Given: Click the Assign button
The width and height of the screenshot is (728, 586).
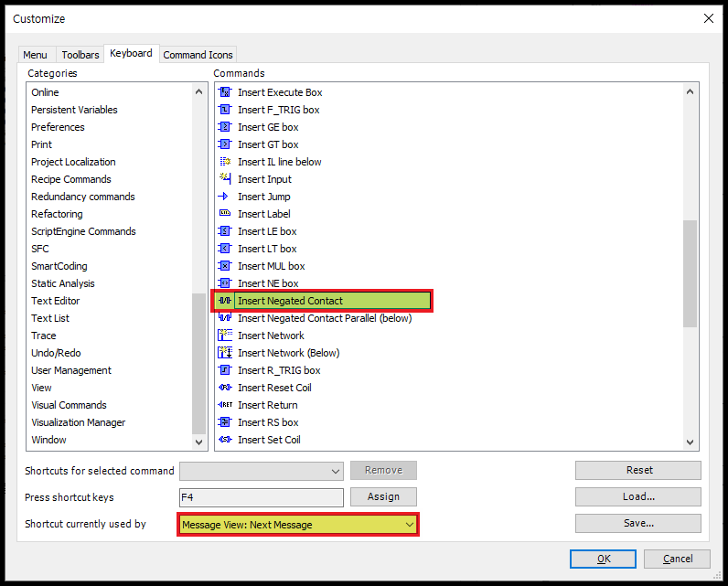Looking at the screenshot, I should pyautogui.click(x=383, y=496).
